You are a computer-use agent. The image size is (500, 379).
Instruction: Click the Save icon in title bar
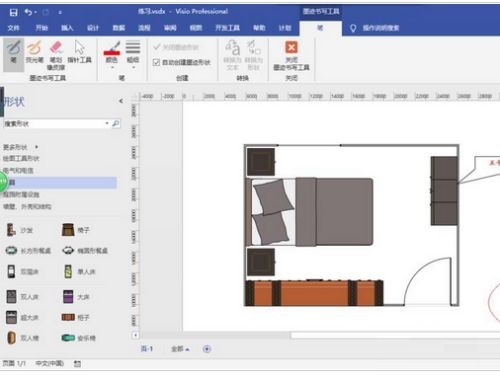coord(13,13)
